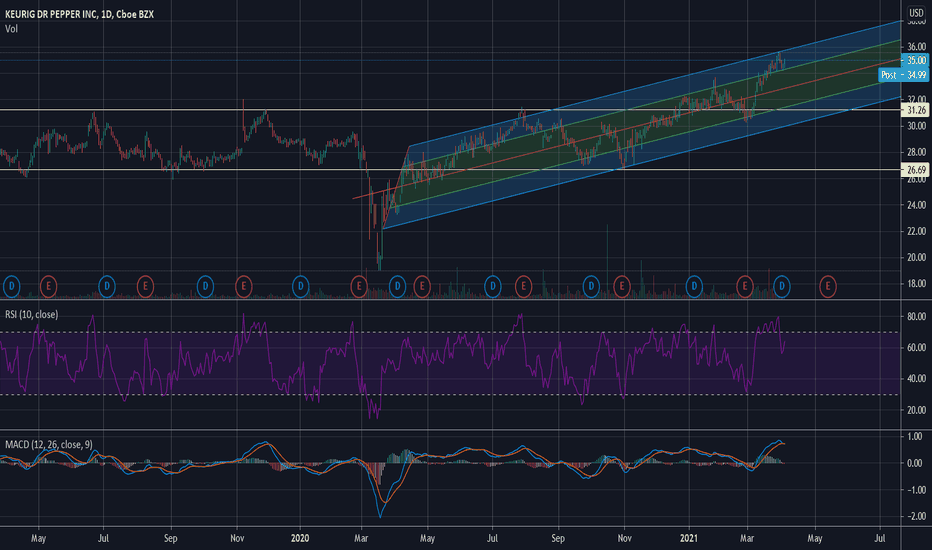Screen dimensions: 932x550
Task: Select the 26.69 horizontal line price label
Action: click(915, 170)
